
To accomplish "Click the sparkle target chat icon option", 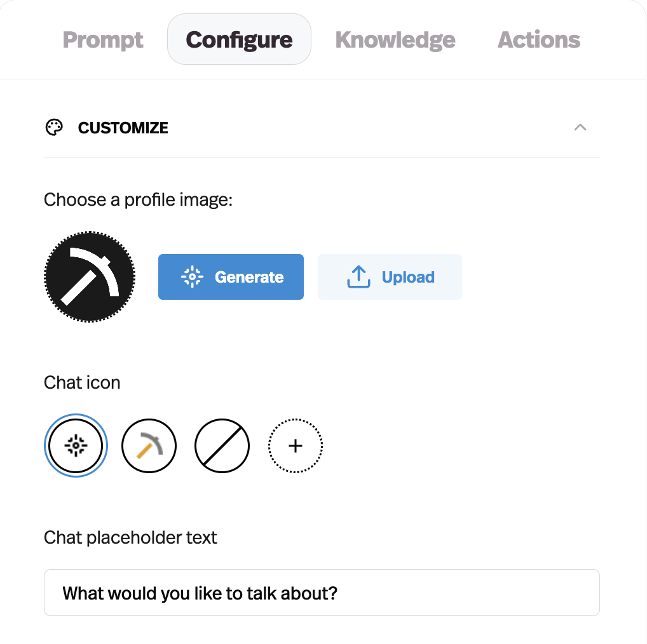I will 76,445.
